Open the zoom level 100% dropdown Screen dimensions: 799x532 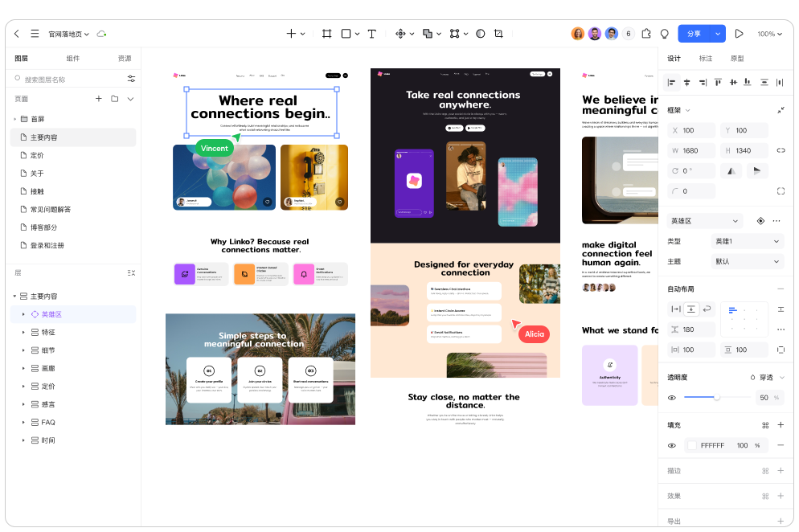[x=770, y=34]
